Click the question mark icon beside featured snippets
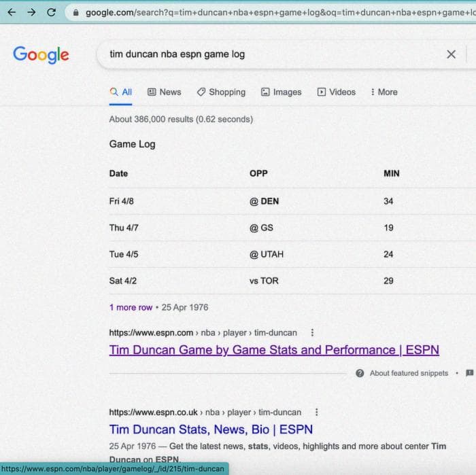Screen dimensions: 476x475 pyautogui.click(x=360, y=373)
